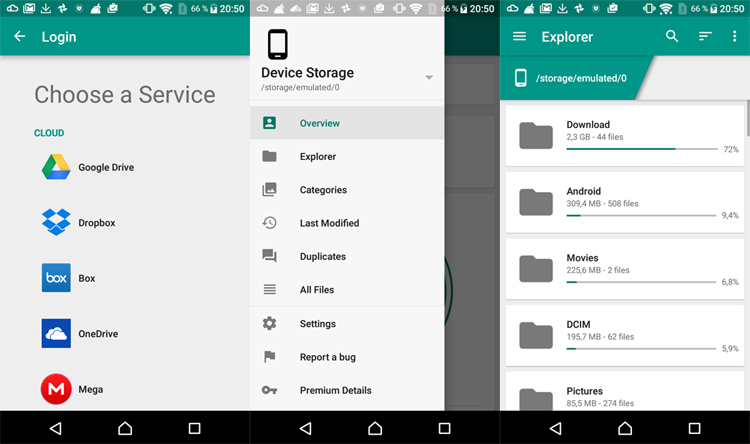Tap recent apps button on Explorer screen
The height and width of the screenshot is (444, 750).
[694, 428]
